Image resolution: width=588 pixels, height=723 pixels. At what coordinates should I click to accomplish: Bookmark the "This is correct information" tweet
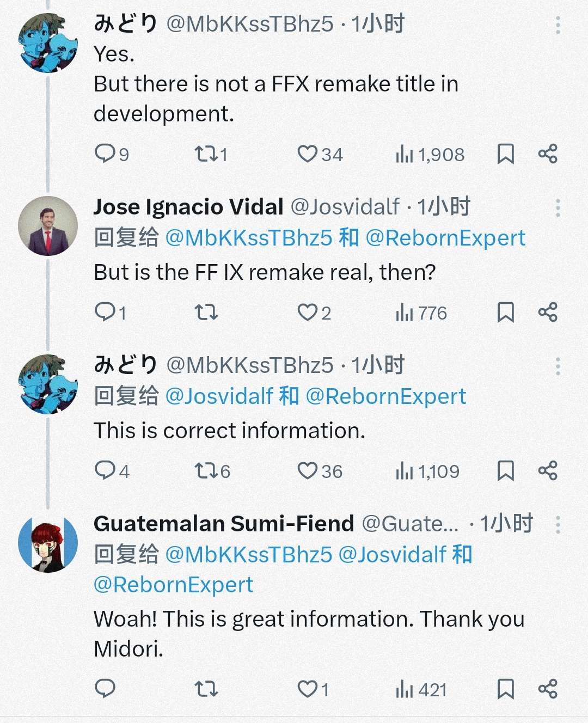click(506, 471)
